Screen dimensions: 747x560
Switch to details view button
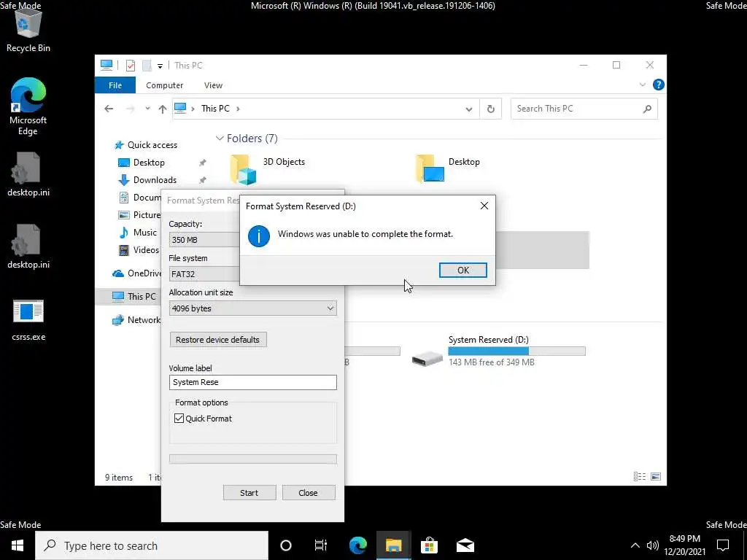(x=640, y=477)
